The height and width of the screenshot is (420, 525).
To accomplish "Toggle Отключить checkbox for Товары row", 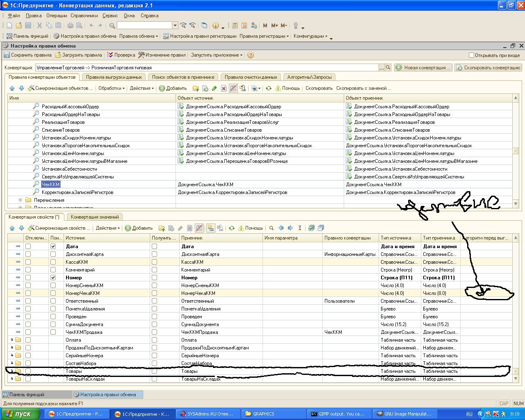I will point(28,371).
